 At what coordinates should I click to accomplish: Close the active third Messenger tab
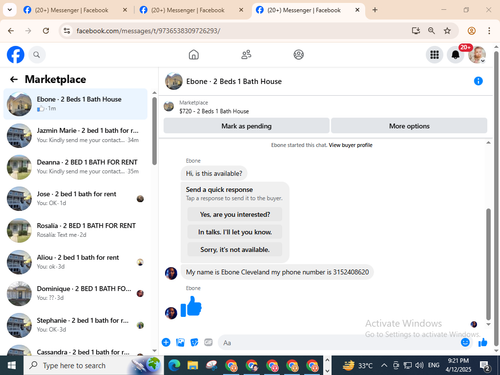pyautogui.click(x=357, y=10)
